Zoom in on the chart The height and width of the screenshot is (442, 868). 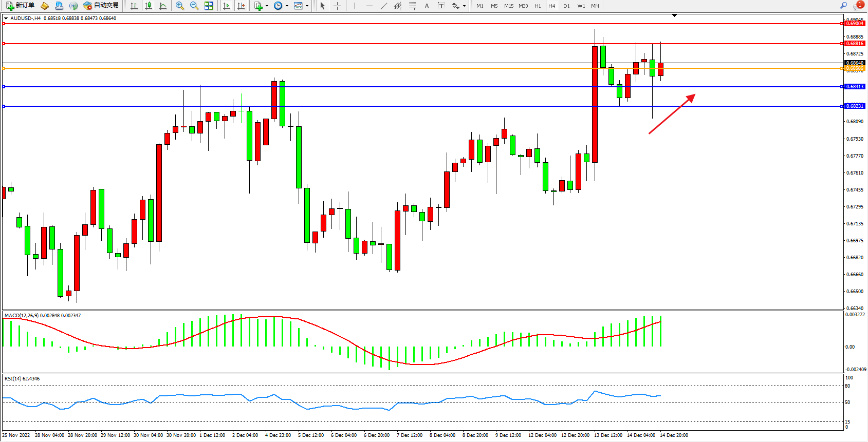point(180,6)
